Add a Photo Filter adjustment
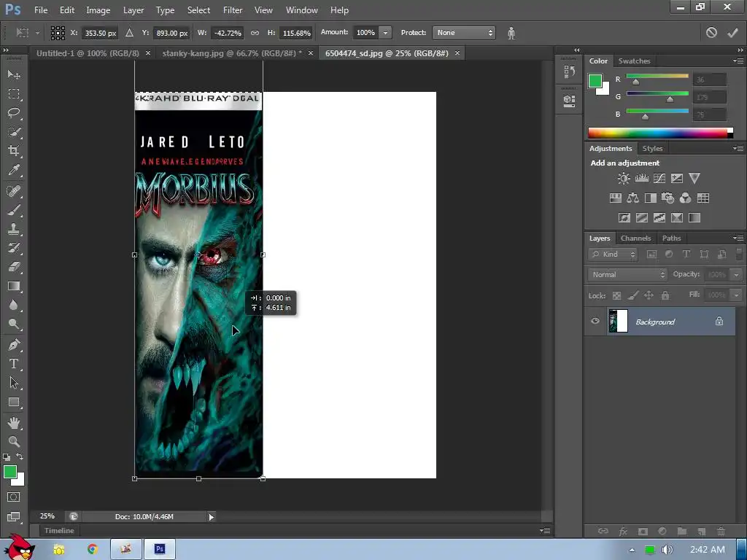Image resolution: width=747 pixels, height=560 pixels. click(x=668, y=198)
